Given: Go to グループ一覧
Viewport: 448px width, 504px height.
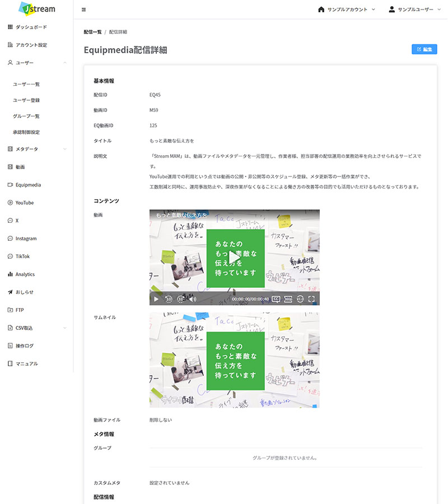Looking at the screenshot, I should [26, 116].
